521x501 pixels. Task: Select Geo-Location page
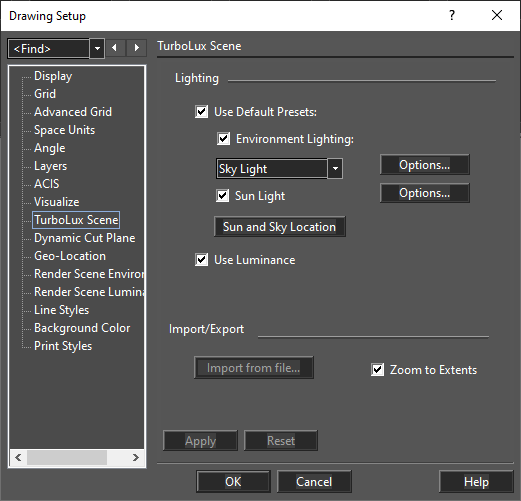(x=70, y=256)
